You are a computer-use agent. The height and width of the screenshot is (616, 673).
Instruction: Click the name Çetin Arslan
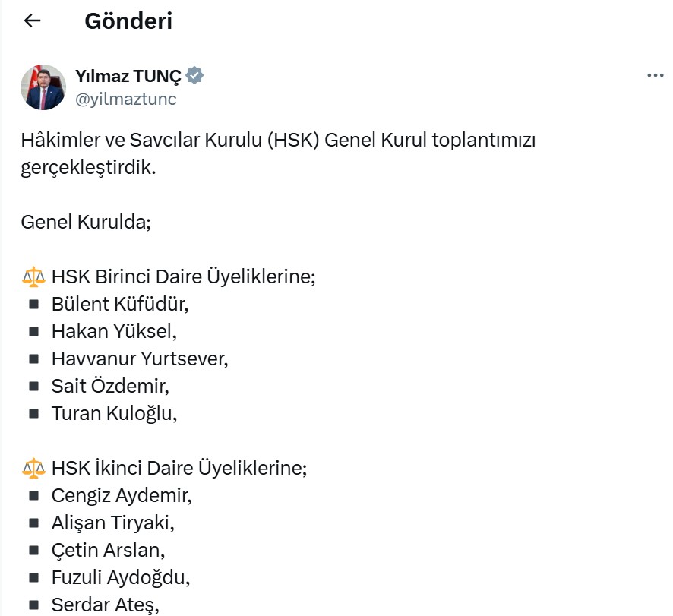[x=108, y=550]
